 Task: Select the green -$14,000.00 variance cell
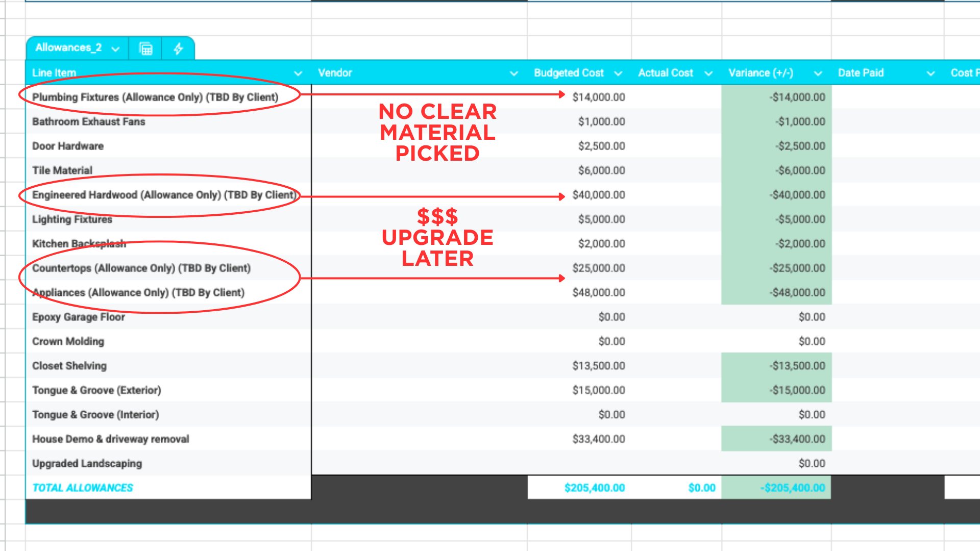[x=797, y=97]
